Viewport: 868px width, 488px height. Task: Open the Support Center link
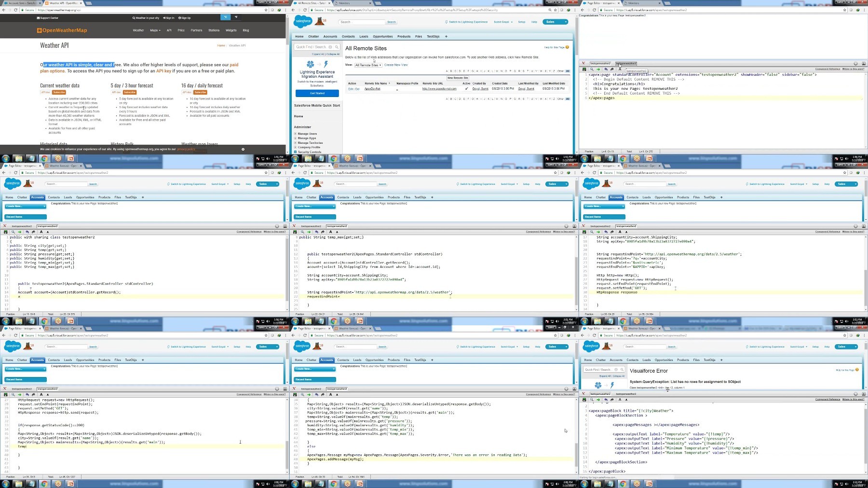[48, 18]
